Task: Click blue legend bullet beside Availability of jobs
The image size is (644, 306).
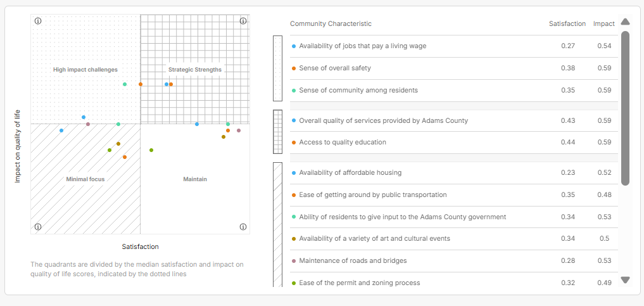Action: click(294, 46)
